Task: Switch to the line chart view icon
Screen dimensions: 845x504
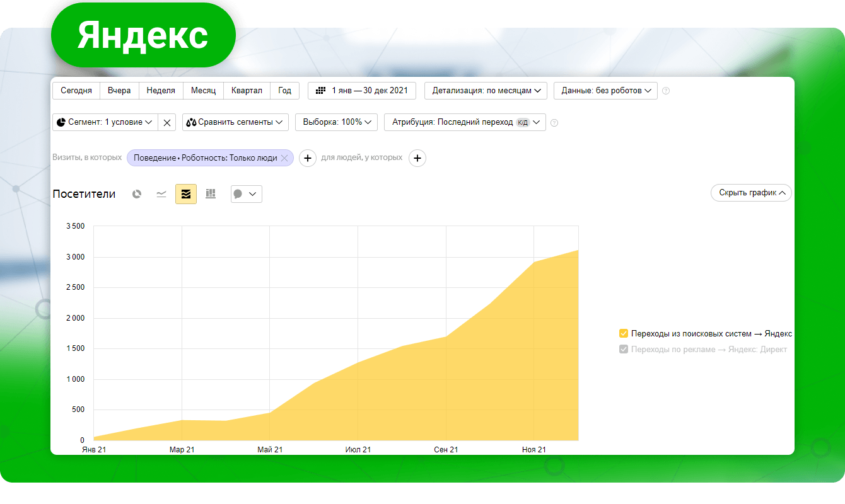Action: pyautogui.click(x=161, y=194)
